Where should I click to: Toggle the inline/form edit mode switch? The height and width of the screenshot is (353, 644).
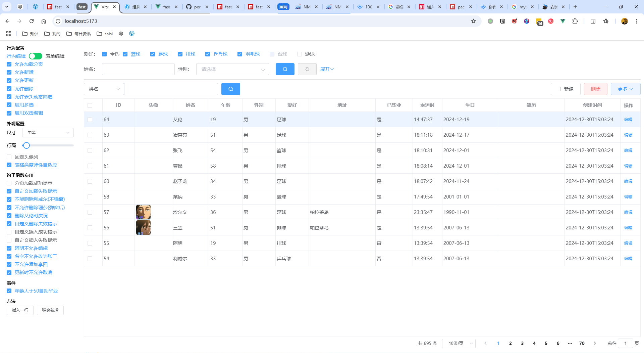(36, 56)
